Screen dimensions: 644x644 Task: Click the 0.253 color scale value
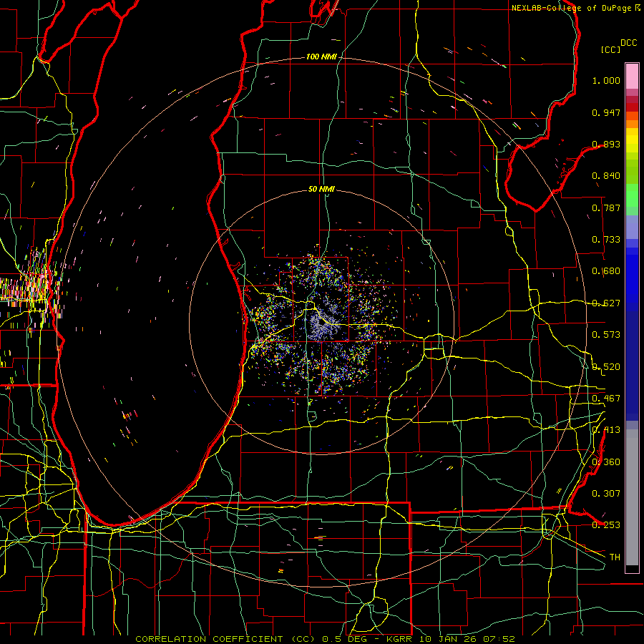(606, 525)
